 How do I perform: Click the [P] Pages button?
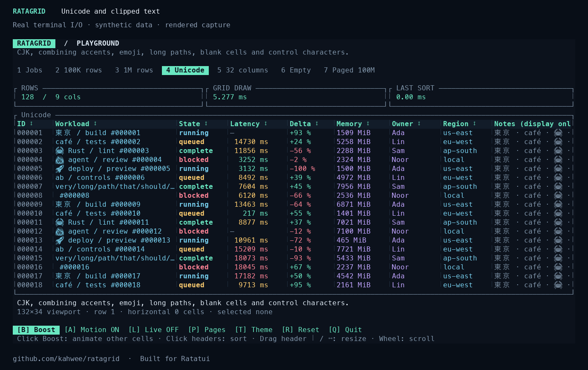tap(207, 330)
